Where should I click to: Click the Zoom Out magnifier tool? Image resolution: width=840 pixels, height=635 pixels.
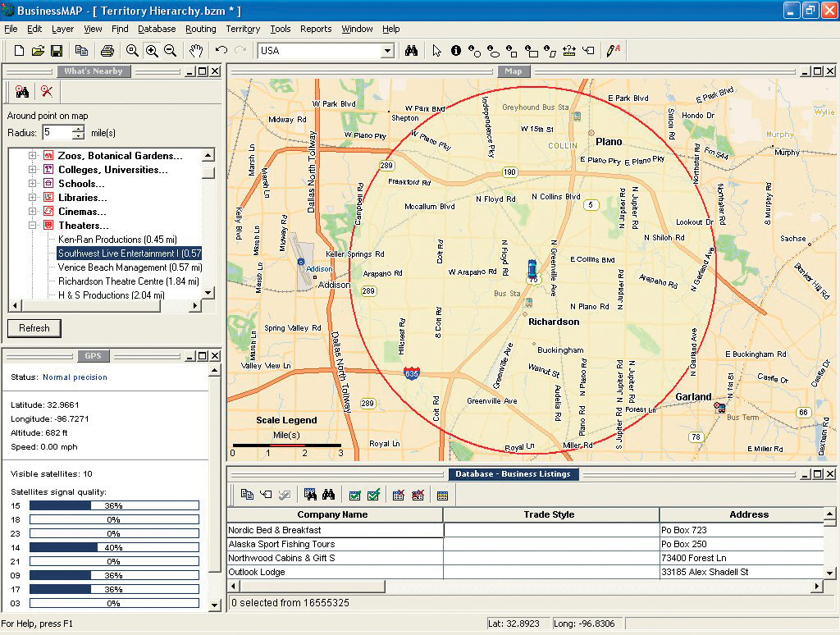[x=170, y=51]
